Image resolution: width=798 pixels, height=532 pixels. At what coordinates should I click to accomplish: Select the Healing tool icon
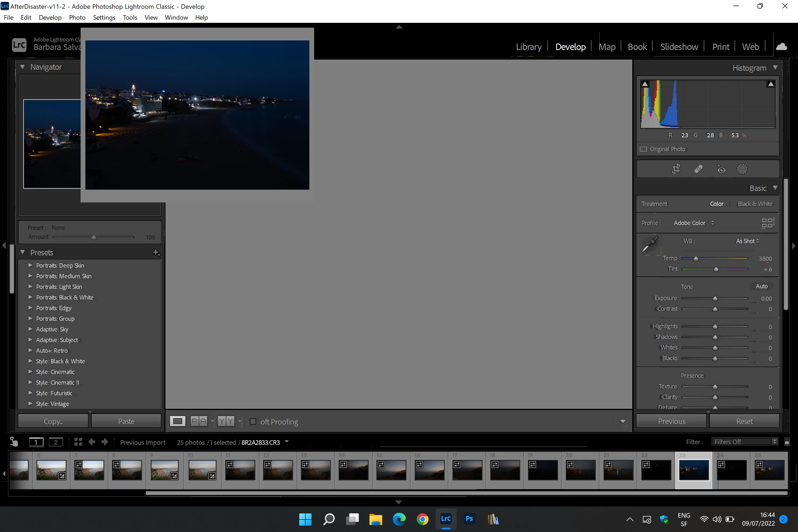coord(698,169)
